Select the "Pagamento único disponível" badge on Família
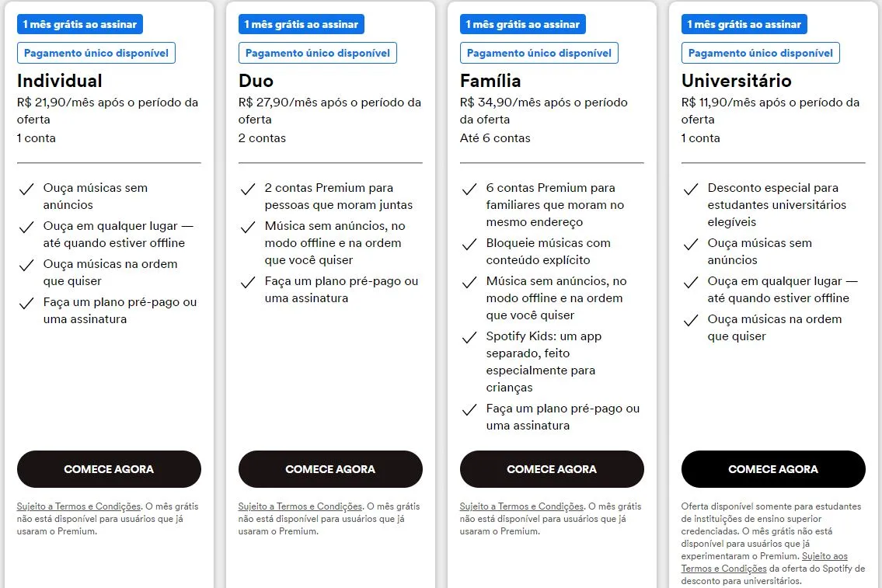This screenshot has height=588, width=882. coord(539,53)
